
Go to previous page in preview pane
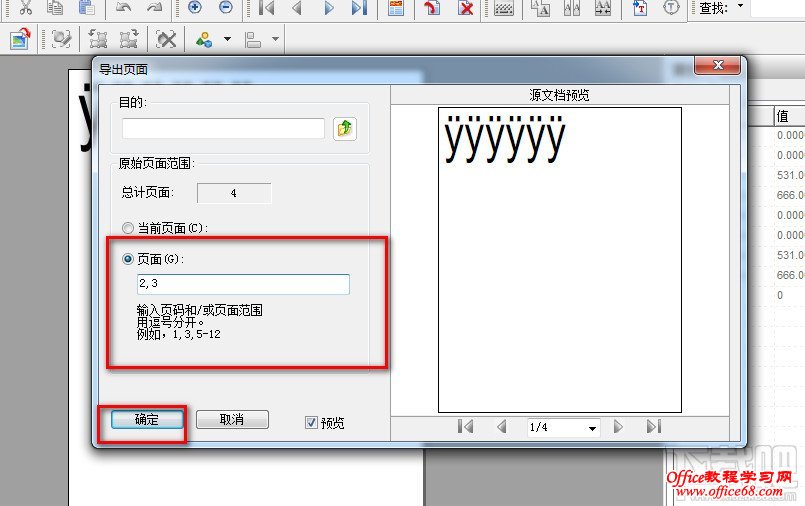pyautogui.click(x=502, y=427)
